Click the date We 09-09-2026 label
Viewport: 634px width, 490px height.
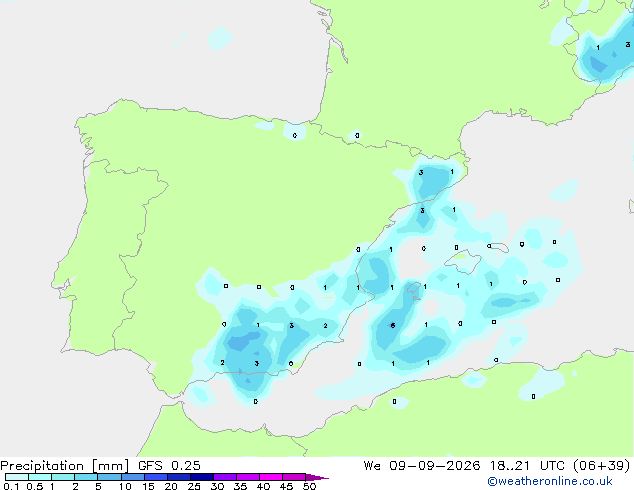coord(422,466)
